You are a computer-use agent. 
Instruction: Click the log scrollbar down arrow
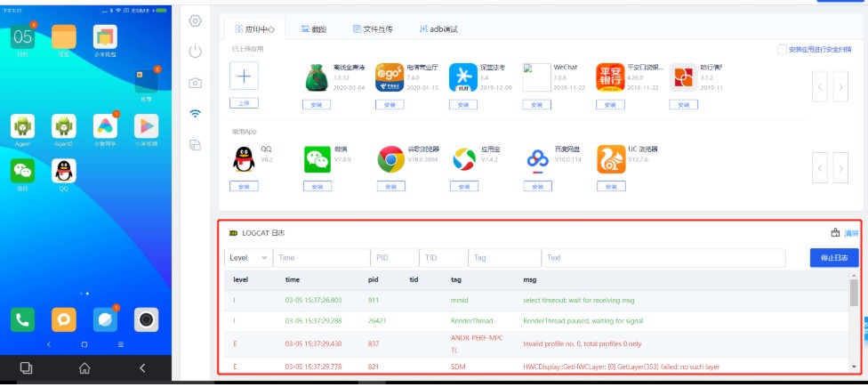pos(854,367)
